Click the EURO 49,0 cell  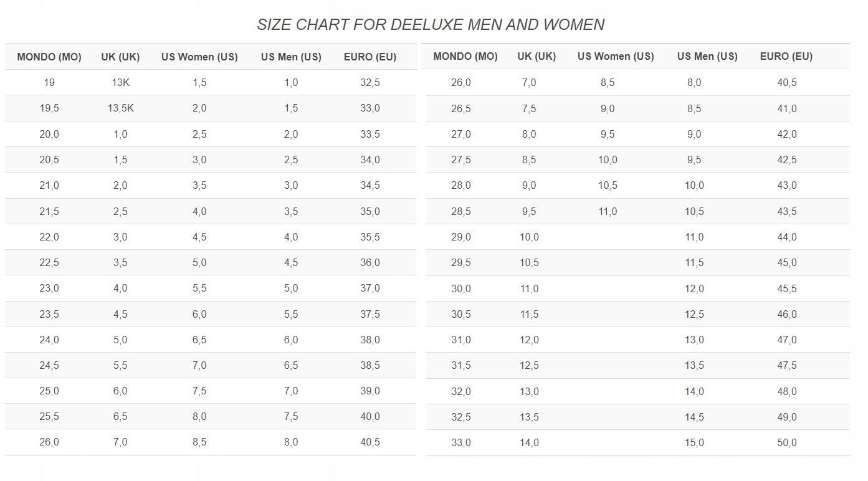pos(786,417)
